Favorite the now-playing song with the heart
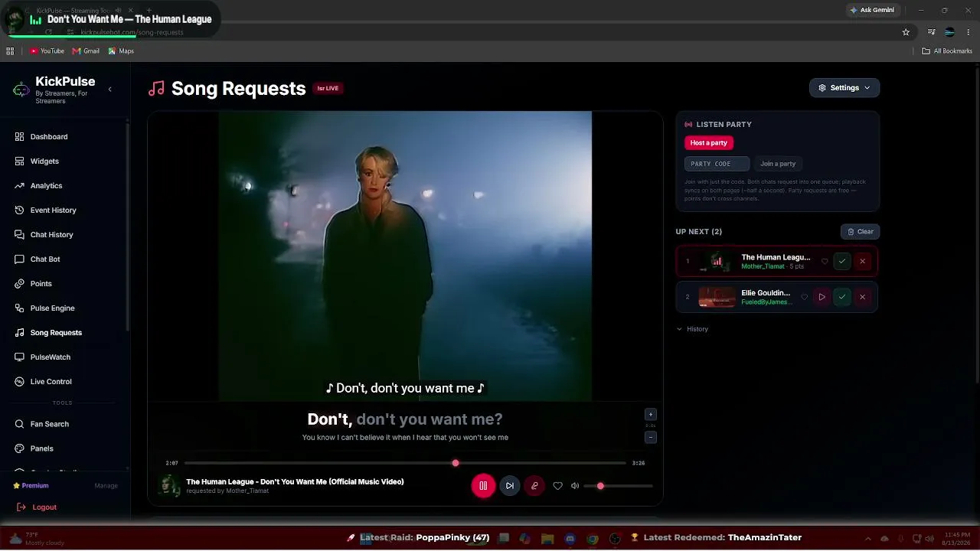980x551 pixels. [x=557, y=486]
